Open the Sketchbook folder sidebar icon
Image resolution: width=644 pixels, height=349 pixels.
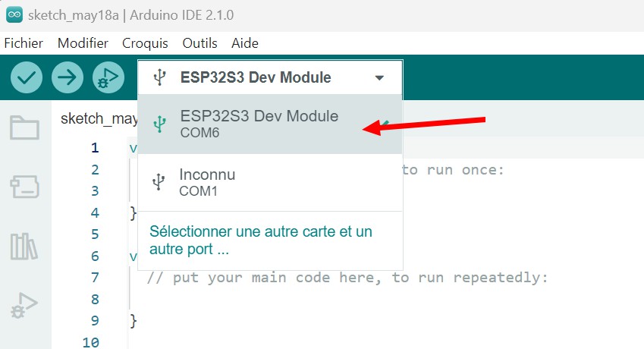point(24,127)
